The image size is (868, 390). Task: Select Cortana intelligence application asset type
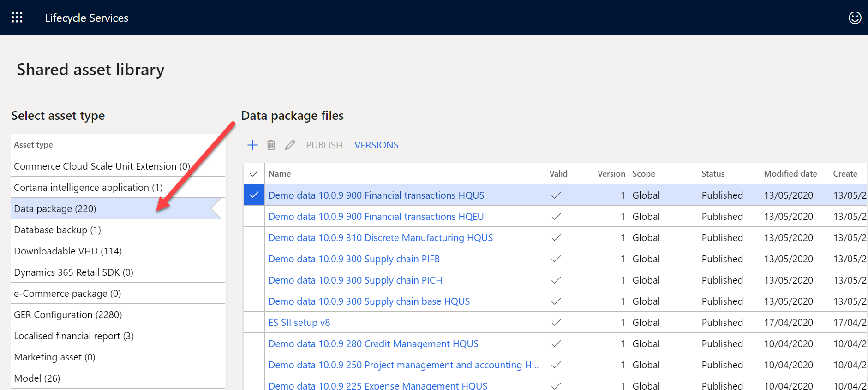[x=118, y=187]
